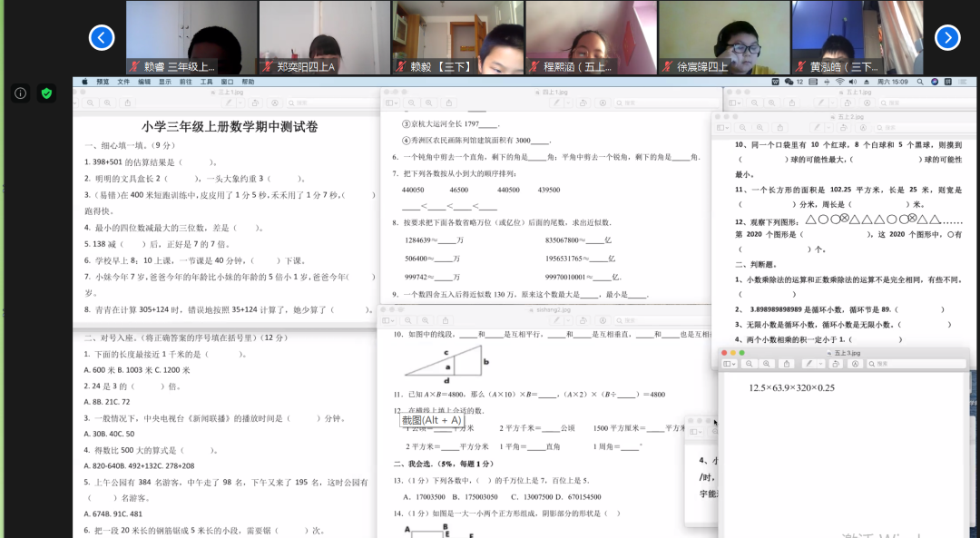Select 郑奕阳四上A participant video
980x538 pixels.
pyautogui.click(x=325, y=37)
